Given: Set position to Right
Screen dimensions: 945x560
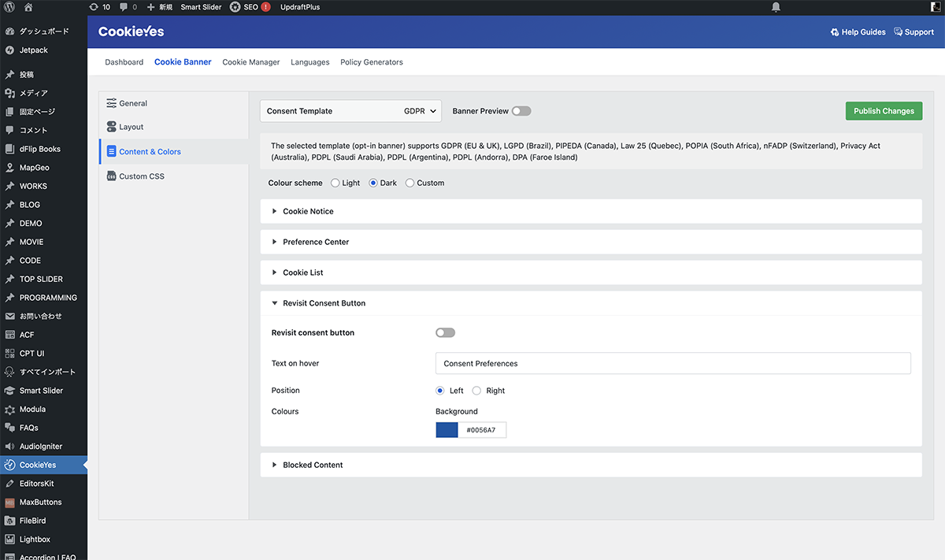Looking at the screenshot, I should [476, 391].
